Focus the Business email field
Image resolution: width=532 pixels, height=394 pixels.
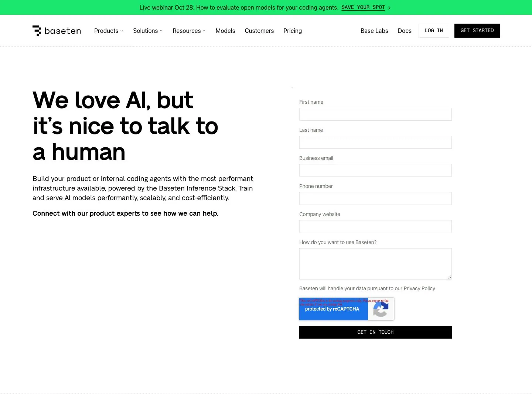(x=375, y=170)
